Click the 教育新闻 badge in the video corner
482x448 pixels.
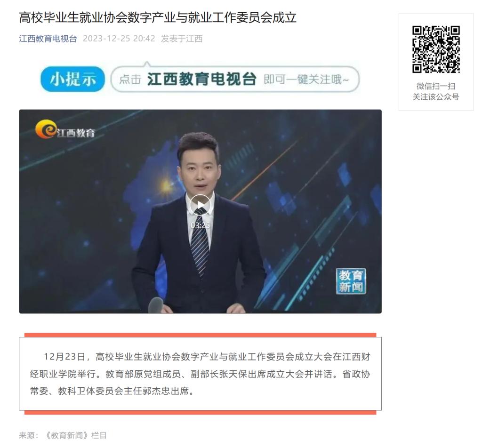[351, 281]
